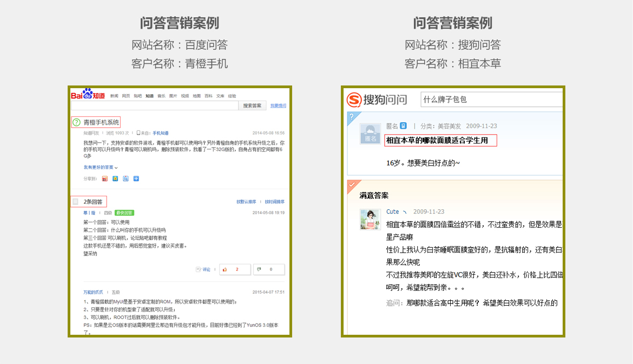Click Sogou question title 相宜本草的哪款面膜适合学生用

coord(437,141)
